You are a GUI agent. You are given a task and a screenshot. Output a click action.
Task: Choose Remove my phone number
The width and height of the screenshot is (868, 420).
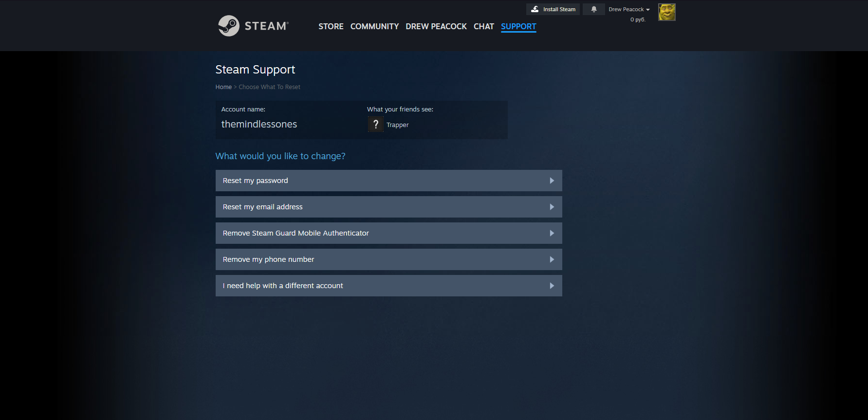point(388,259)
